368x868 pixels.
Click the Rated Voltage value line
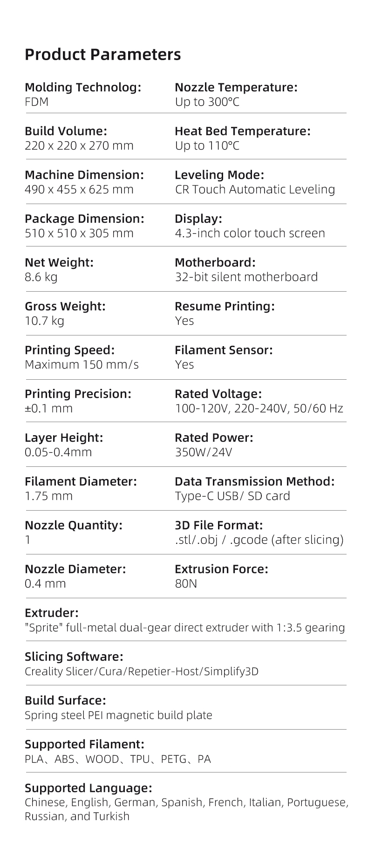[259, 408]
